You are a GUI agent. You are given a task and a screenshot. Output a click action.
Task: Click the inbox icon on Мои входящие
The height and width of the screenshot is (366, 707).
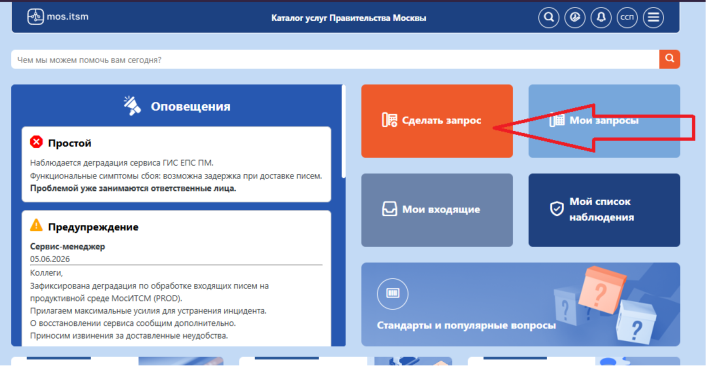(x=390, y=209)
